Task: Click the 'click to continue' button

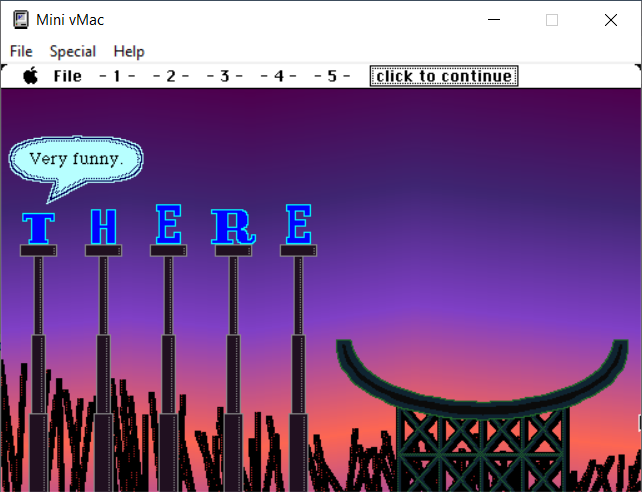Action: [x=444, y=76]
